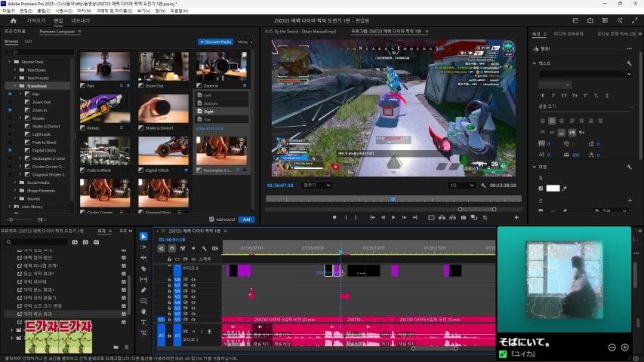The image size is (644, 362).
Task: Toggle Add sound checkbox in Composer
Action: point(211,219)
